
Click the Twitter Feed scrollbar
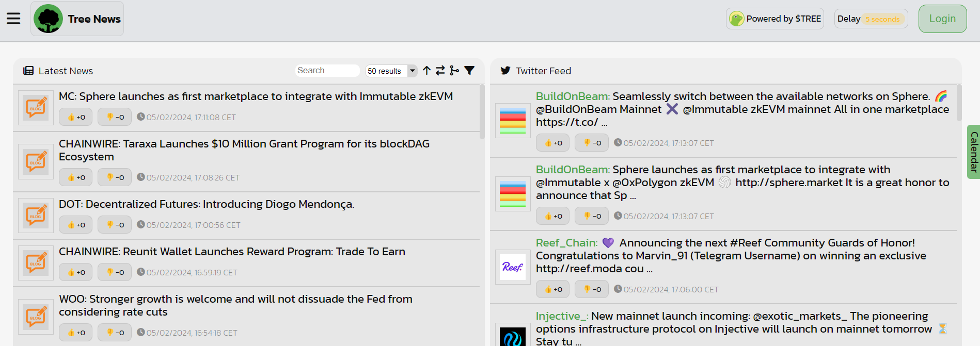coord(959,103)
